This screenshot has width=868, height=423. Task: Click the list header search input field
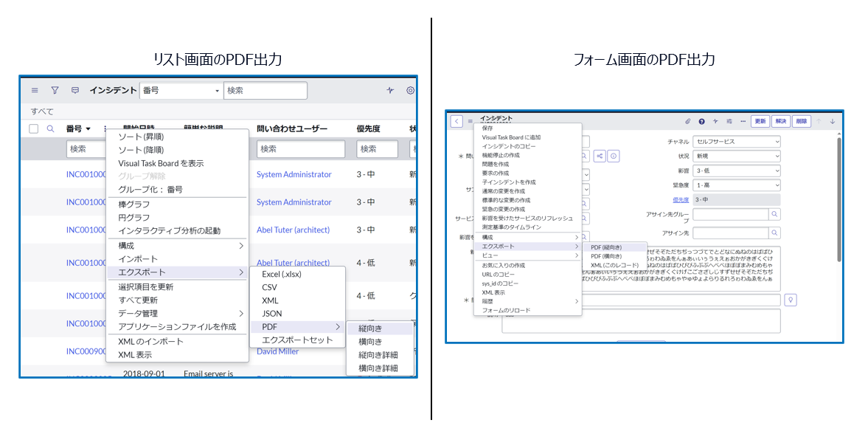pos(265,90)
